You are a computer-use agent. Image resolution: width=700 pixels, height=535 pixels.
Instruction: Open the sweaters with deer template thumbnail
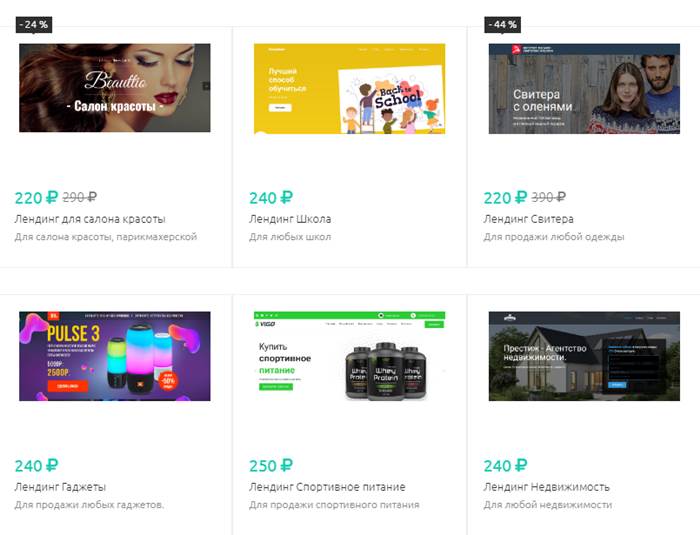584,88
